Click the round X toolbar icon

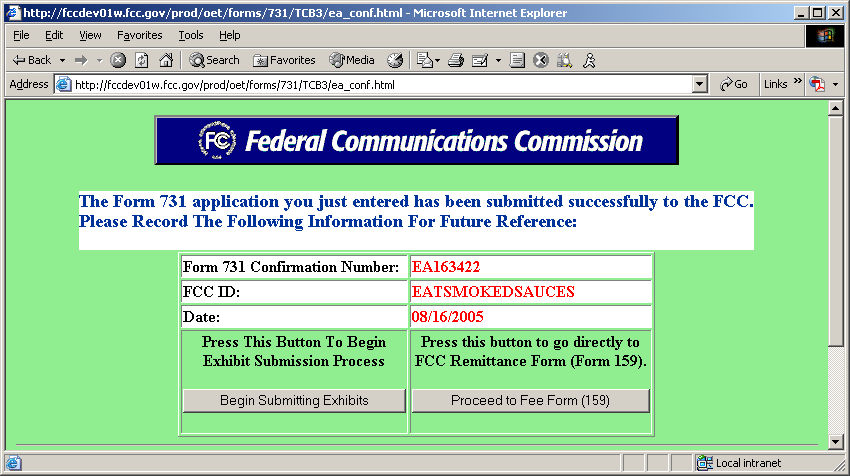540,60
